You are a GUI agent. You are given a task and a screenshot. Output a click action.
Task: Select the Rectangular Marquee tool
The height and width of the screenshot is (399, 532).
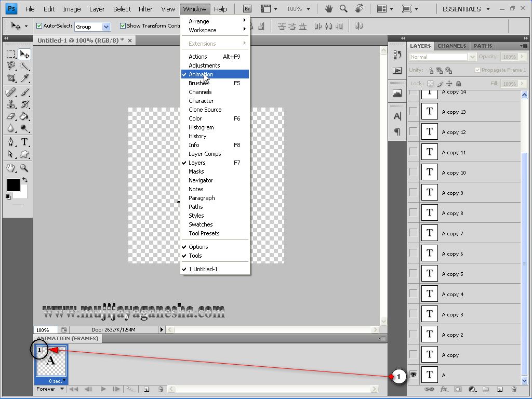[x=11, y=54]
